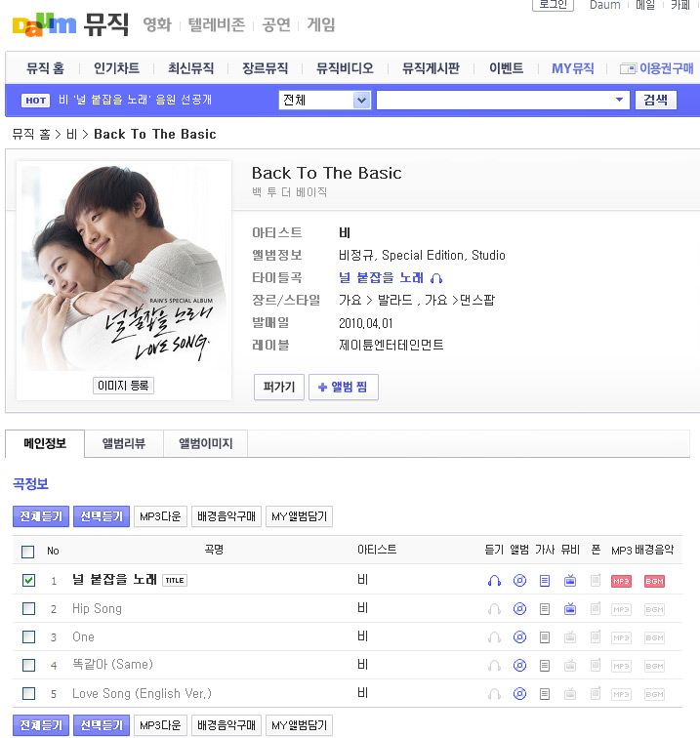This screenshot has width=700, height=738.
Task: Switch to 앨범리뷰 tab
Action: click(x=124, y=443)
